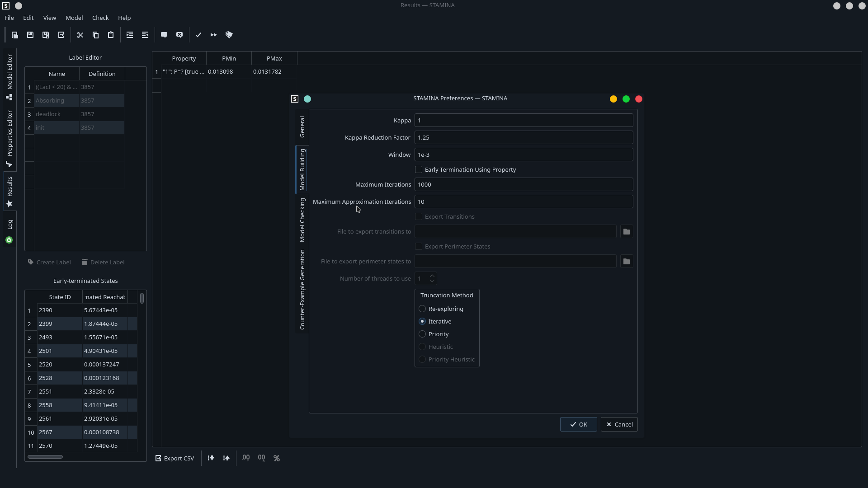Click the Save file toolbar icon

[30, 35]
